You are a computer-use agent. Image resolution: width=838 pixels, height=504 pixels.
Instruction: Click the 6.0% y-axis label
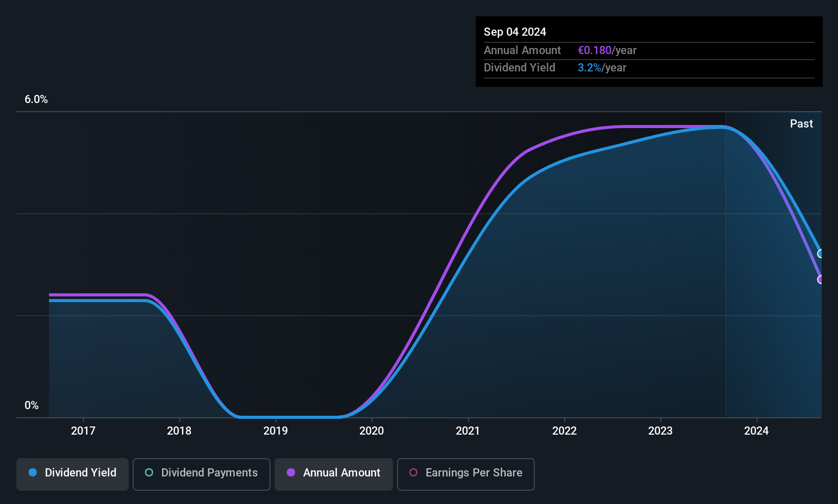click(36, 99)
